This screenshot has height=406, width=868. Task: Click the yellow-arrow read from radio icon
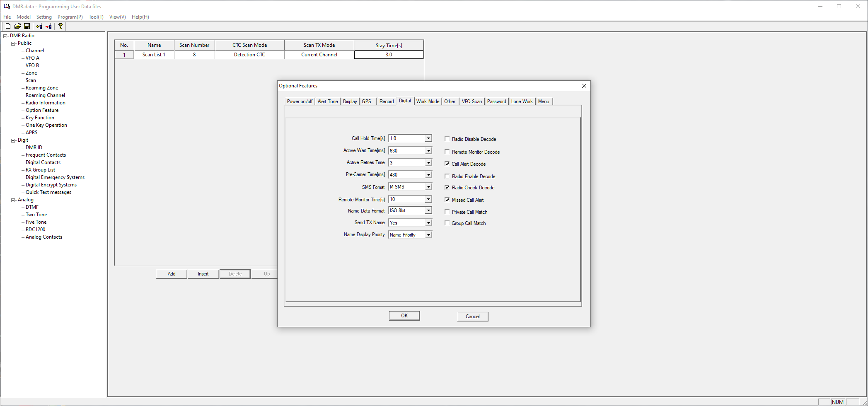point(39,26)
